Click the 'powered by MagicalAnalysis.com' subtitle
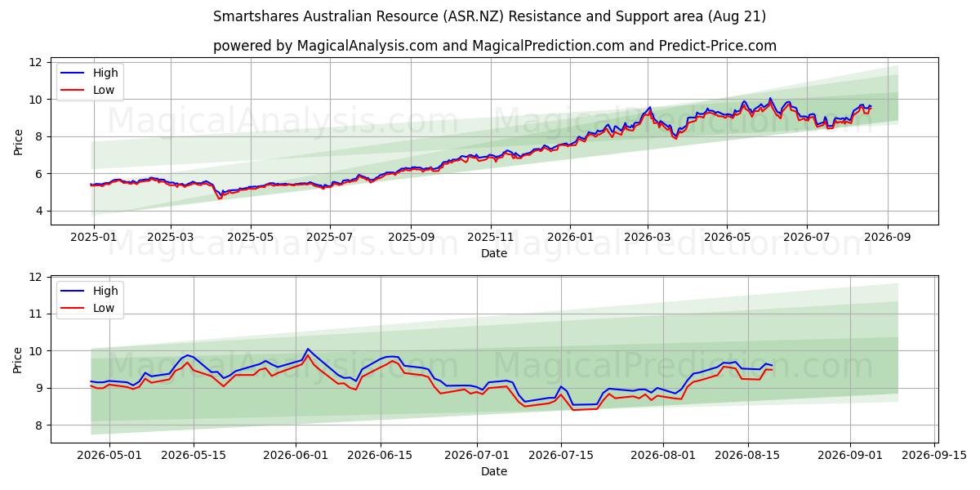Viewport: 980px width, 490px height. click(494, 46)
